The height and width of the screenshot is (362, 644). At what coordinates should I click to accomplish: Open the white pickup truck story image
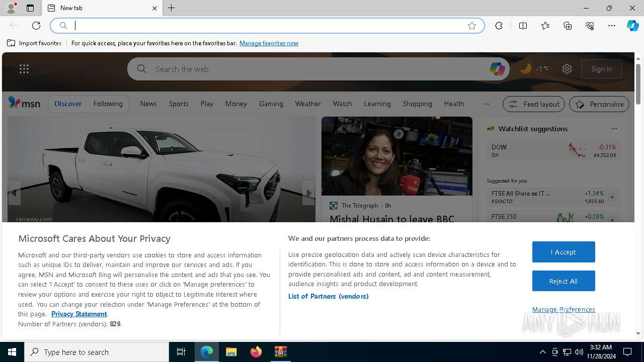[162, 169]
